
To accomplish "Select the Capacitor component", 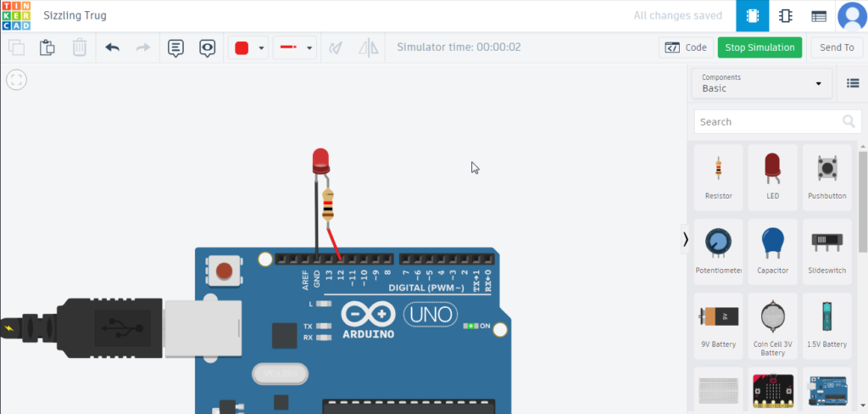I will pos(773,252).
